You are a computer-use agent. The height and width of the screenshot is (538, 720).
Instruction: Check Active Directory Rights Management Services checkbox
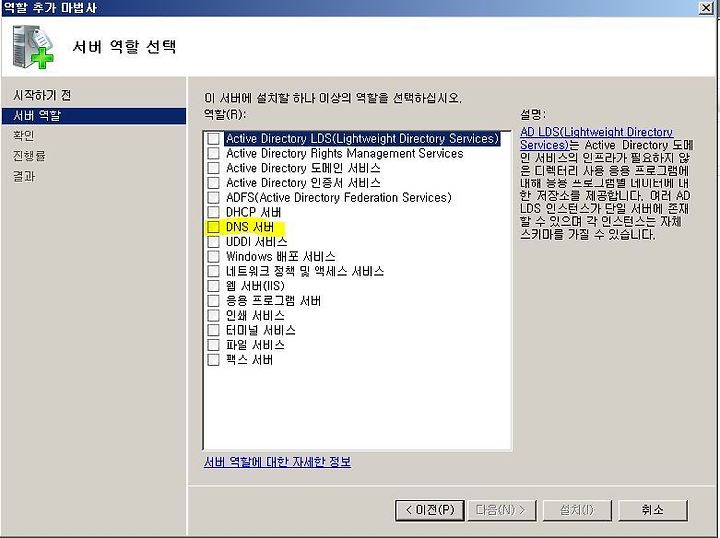coord(214,153)
